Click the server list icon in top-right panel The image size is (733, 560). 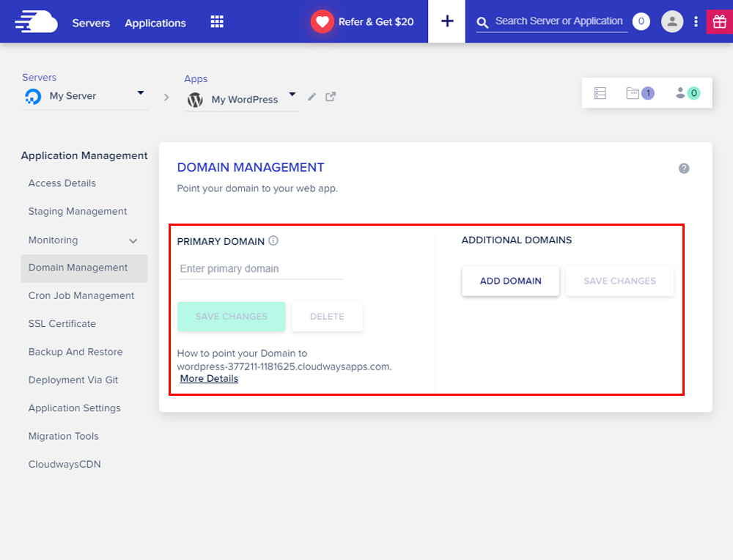click(600, 93)
